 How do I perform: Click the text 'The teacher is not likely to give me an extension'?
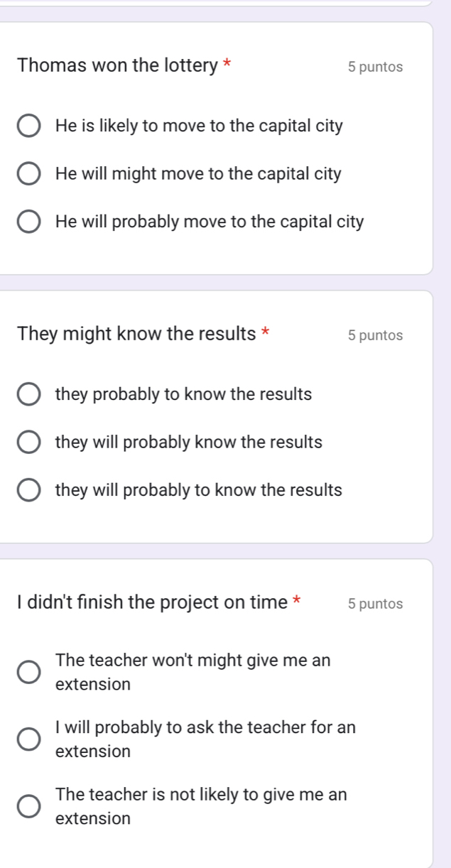201,806
